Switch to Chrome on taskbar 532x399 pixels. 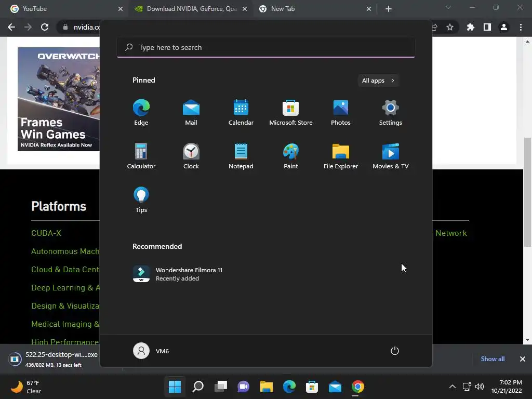coord(357,387)
